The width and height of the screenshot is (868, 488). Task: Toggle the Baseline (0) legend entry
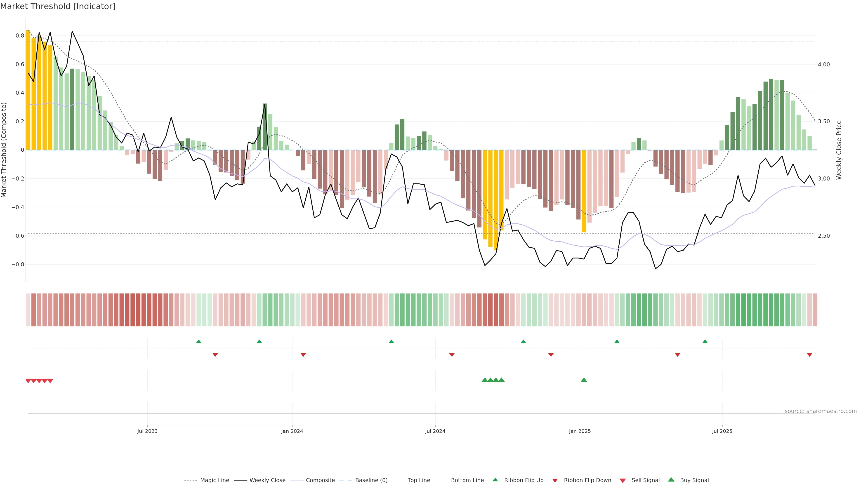[x=371, y=480]
